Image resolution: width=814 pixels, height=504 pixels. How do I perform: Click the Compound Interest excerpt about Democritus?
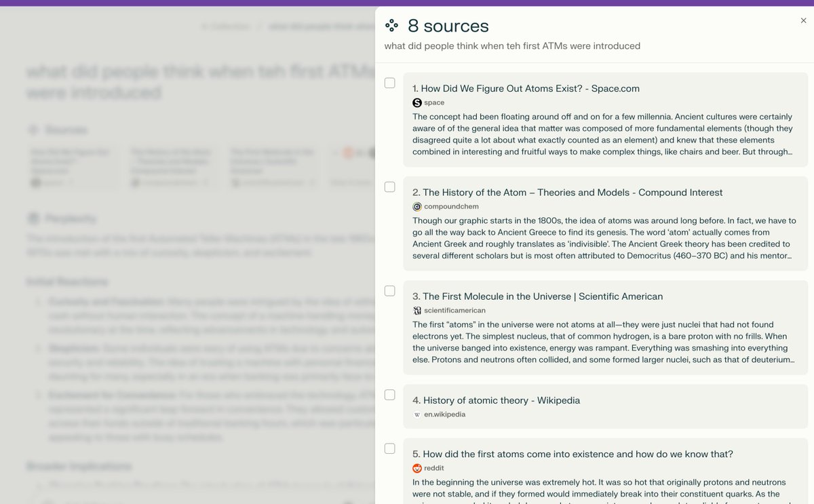click(x=604, y=238)
